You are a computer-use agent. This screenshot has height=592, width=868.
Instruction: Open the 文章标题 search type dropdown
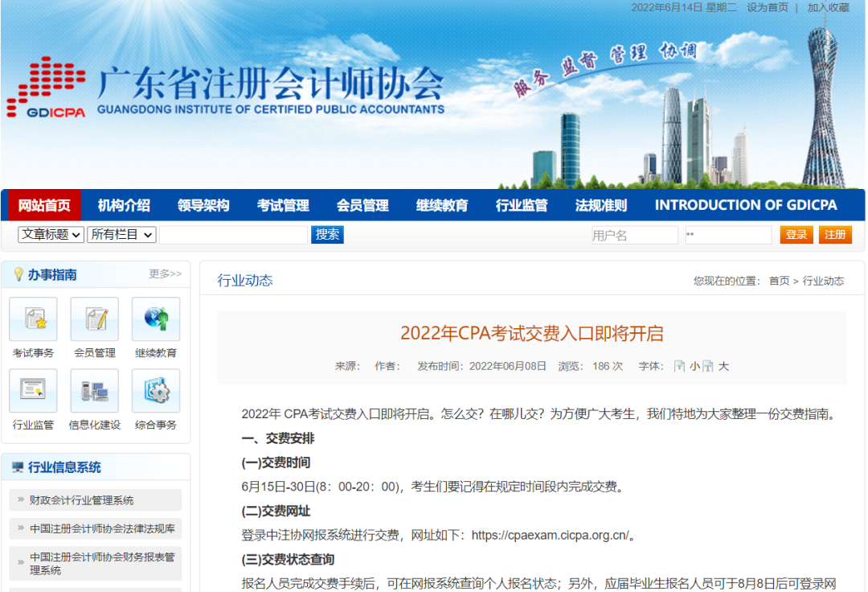(x=50, y=234)
